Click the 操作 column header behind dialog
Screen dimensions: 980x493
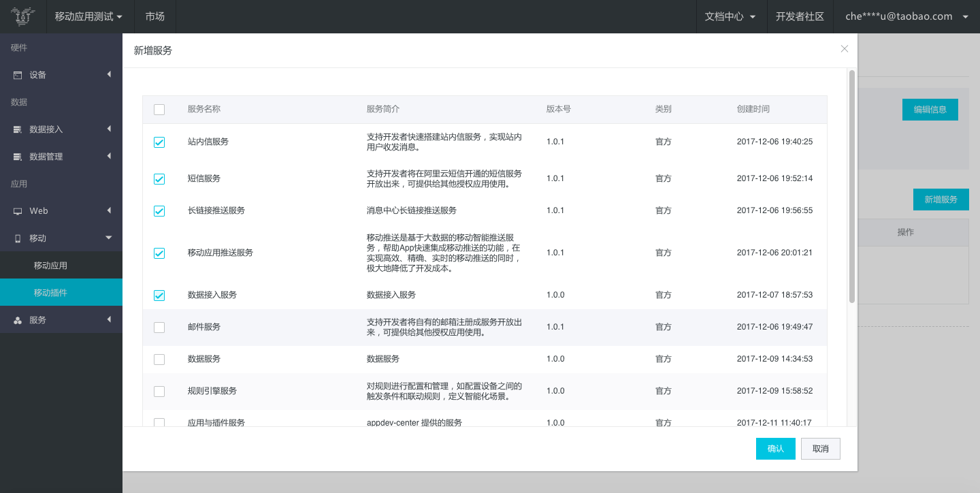pos(906,232)
